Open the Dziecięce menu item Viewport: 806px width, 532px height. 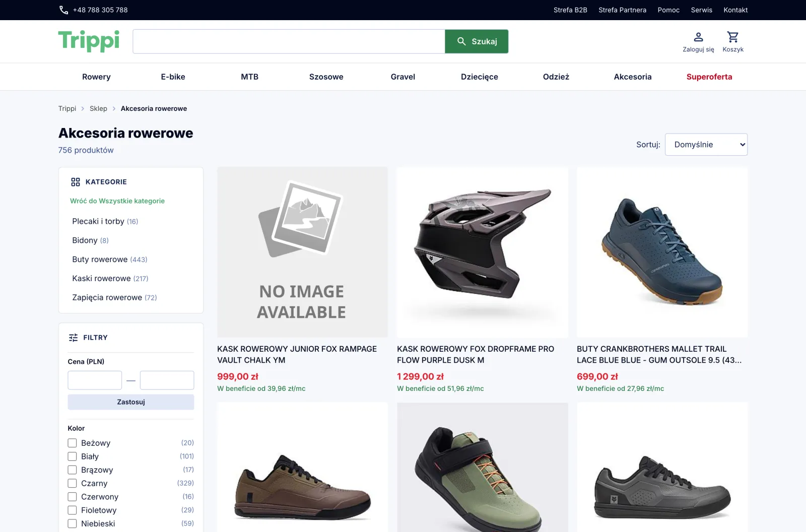(x=480, y=77)
